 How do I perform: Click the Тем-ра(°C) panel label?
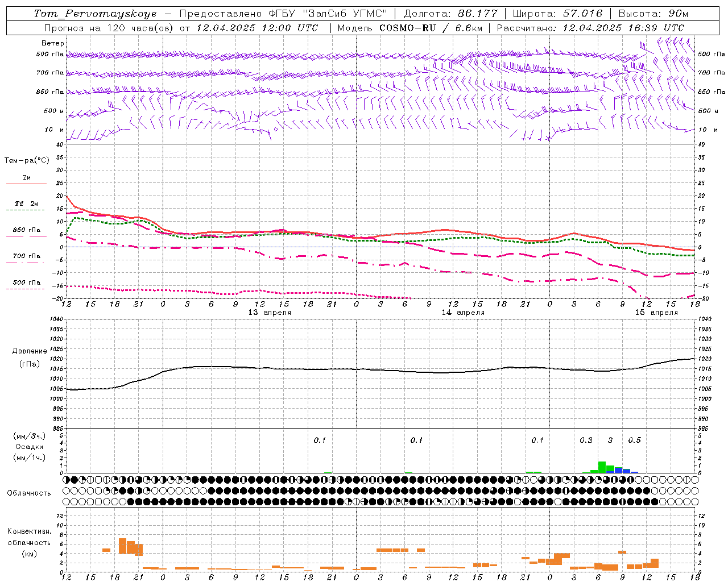click(x=27, y=161)
